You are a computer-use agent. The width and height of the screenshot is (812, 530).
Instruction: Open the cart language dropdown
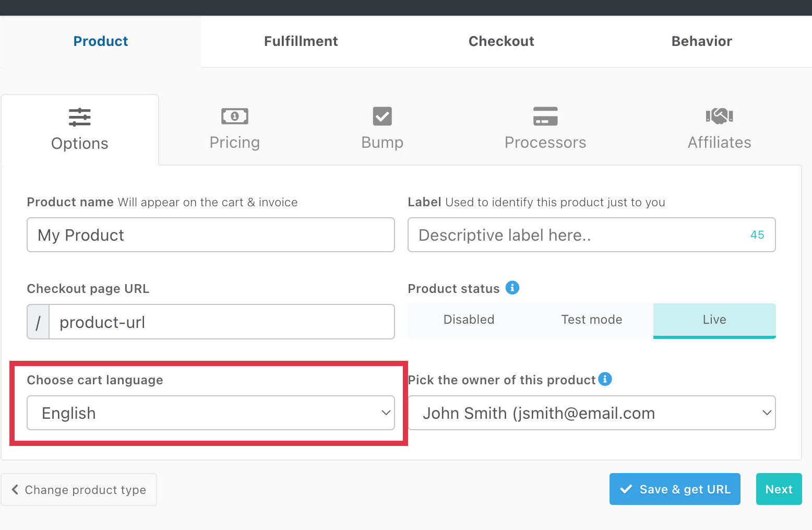tap(210, 413)
